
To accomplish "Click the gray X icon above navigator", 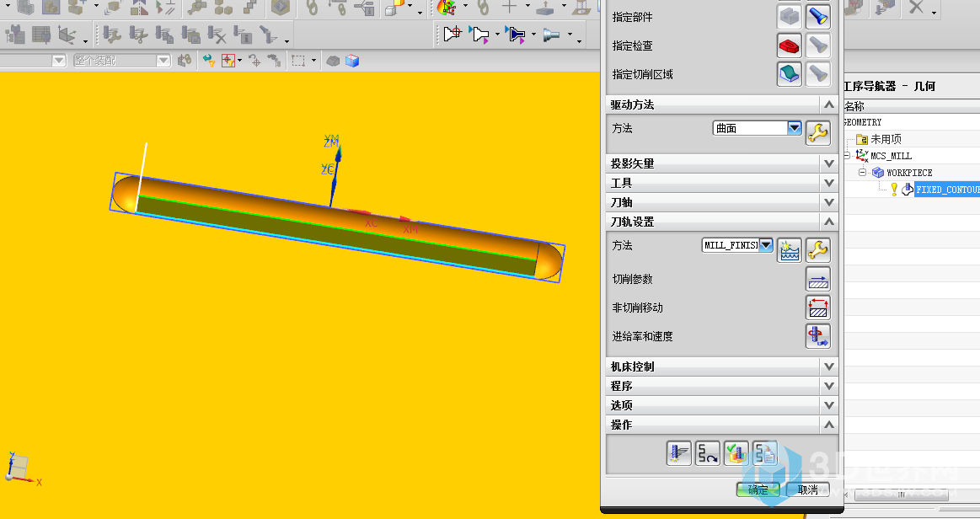I will pos(916,8).
